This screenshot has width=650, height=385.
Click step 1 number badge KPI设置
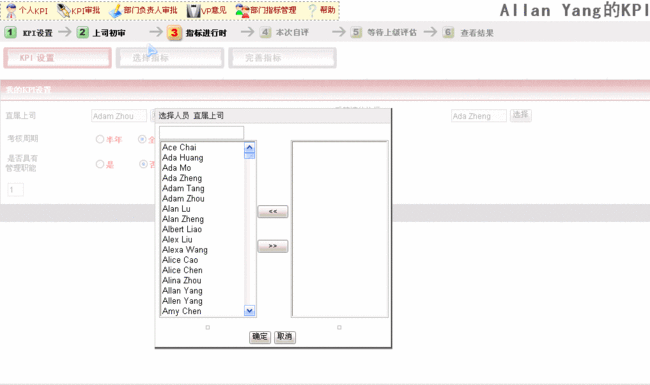pyautogui.click(x=10, y=32)
